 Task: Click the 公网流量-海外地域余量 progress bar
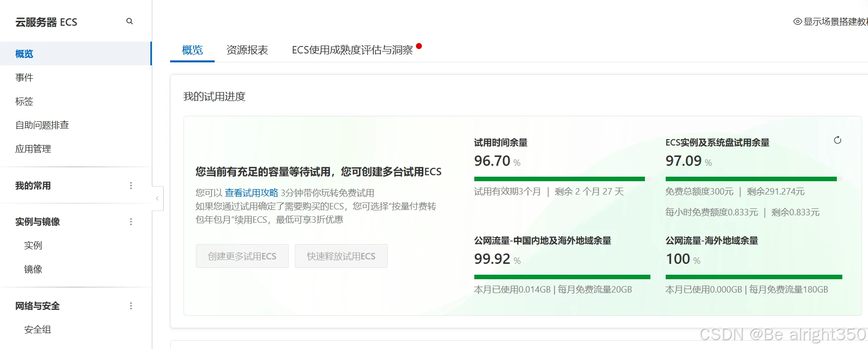(x=754, y=277)
